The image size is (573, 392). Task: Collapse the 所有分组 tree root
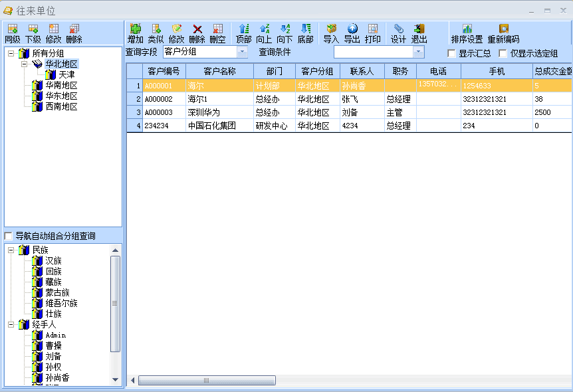[x=11, y=53]
